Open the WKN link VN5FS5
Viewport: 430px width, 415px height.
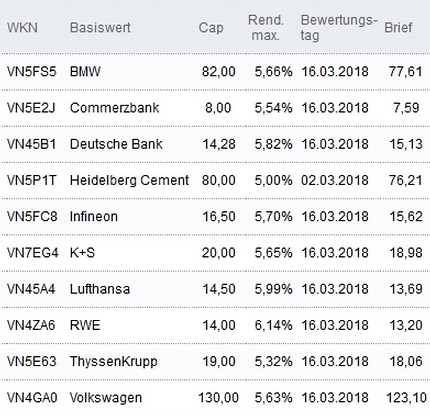32,72
